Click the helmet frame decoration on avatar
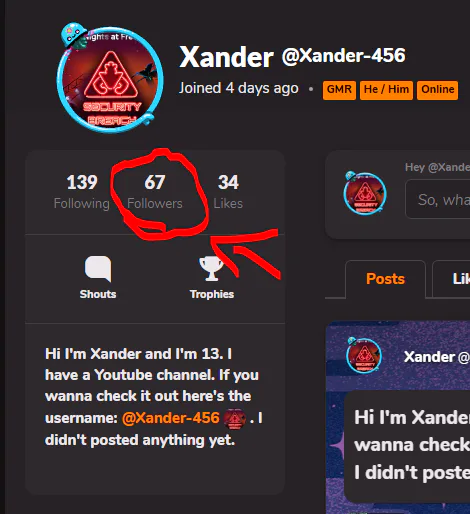470x514 pixels. tap(74, 35)
